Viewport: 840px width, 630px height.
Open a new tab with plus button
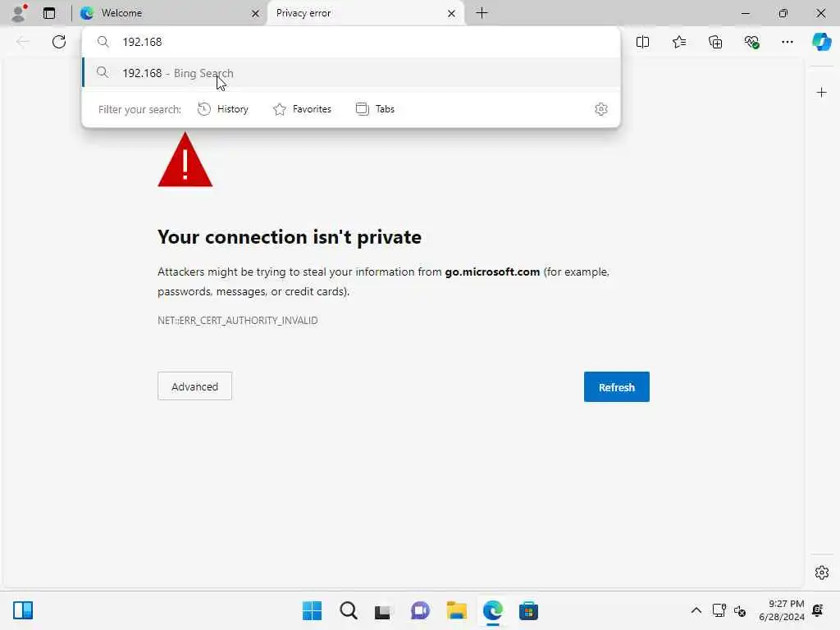[482, 13]
